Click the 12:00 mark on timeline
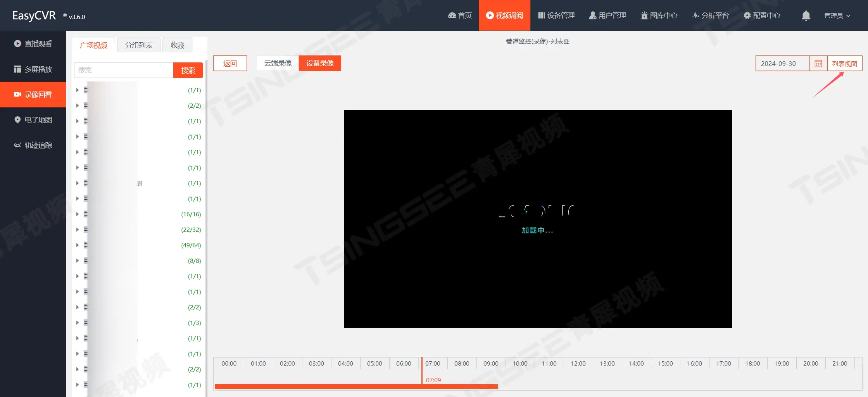This screenshot has height=397, width=868. (x=578, y=364)
